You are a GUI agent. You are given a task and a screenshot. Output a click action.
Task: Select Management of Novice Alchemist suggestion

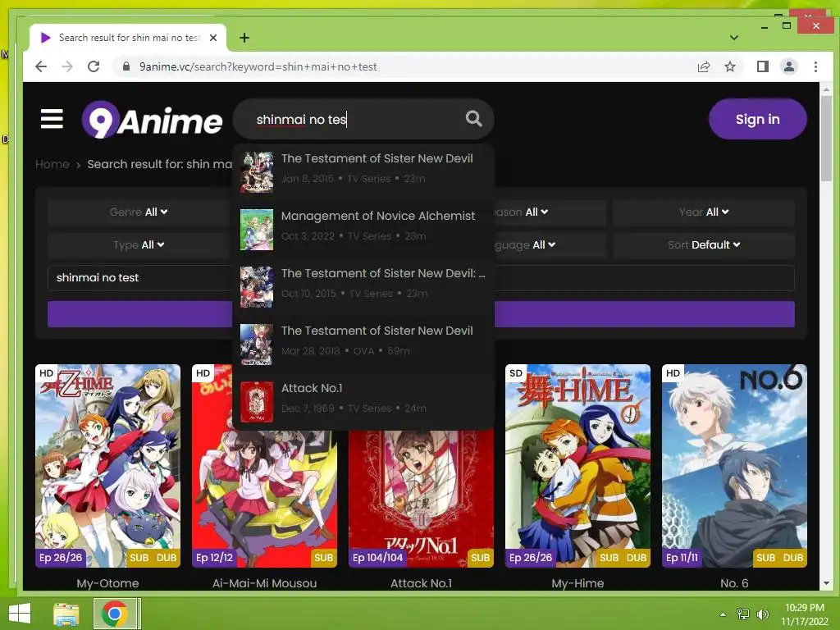(x=363, y=230)
